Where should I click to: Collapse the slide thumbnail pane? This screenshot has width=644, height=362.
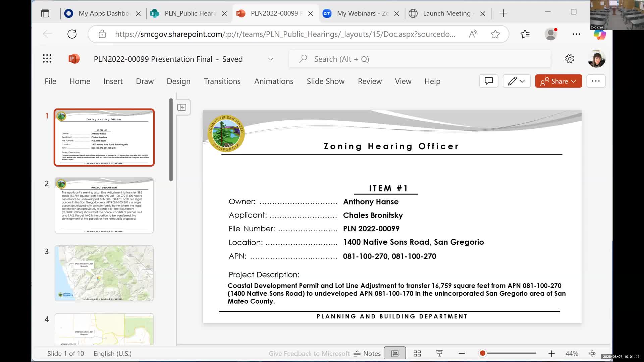pos(182,107)
